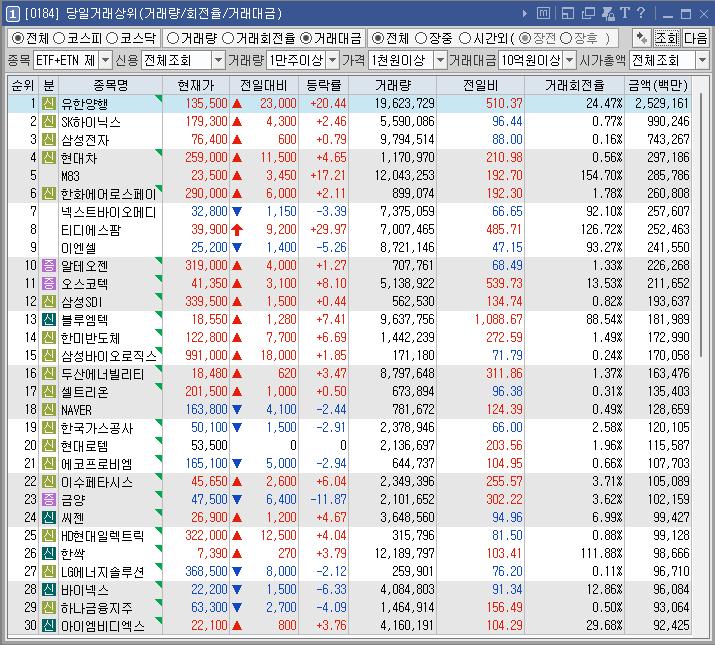The height and width of the screenshot is (645, 715).
Task: Click the 조회 search button
Action: pyautogui.click(x=667, y=38)
